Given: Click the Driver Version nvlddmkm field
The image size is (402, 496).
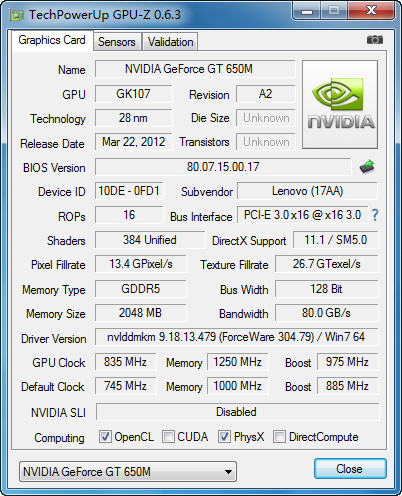Looking at the screenshot, I should pos(237,337).
